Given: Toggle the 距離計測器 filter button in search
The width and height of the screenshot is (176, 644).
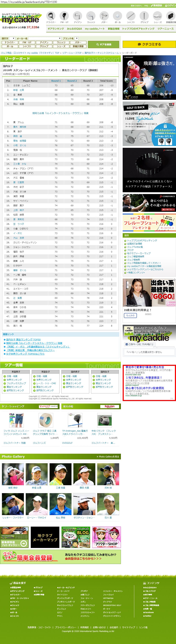Looking at the screenshot, I should click(x=78, y=46).
